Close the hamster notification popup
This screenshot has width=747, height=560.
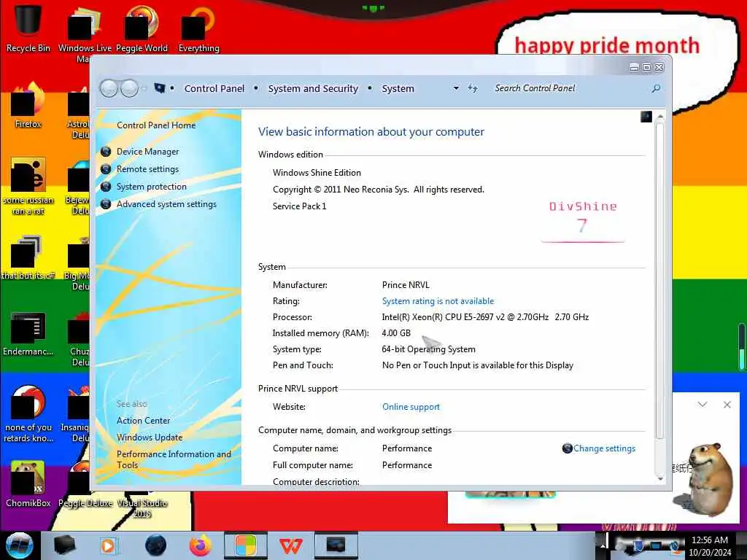[727, 404]
